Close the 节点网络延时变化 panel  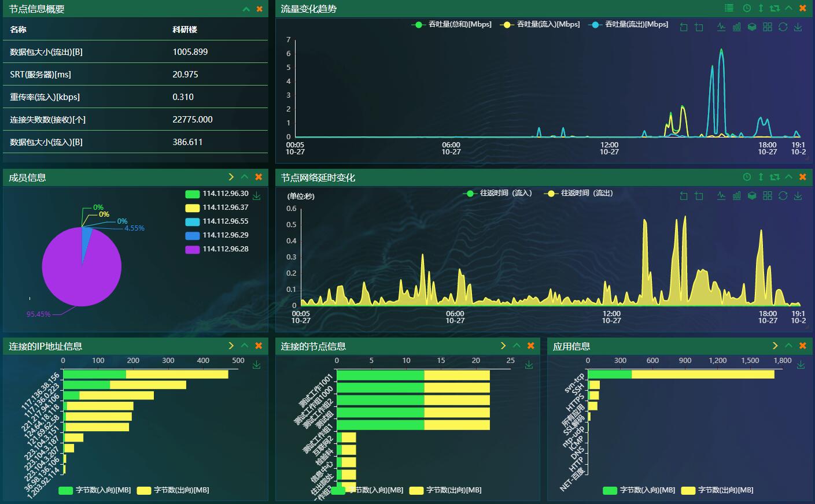(x=803, y=177)
